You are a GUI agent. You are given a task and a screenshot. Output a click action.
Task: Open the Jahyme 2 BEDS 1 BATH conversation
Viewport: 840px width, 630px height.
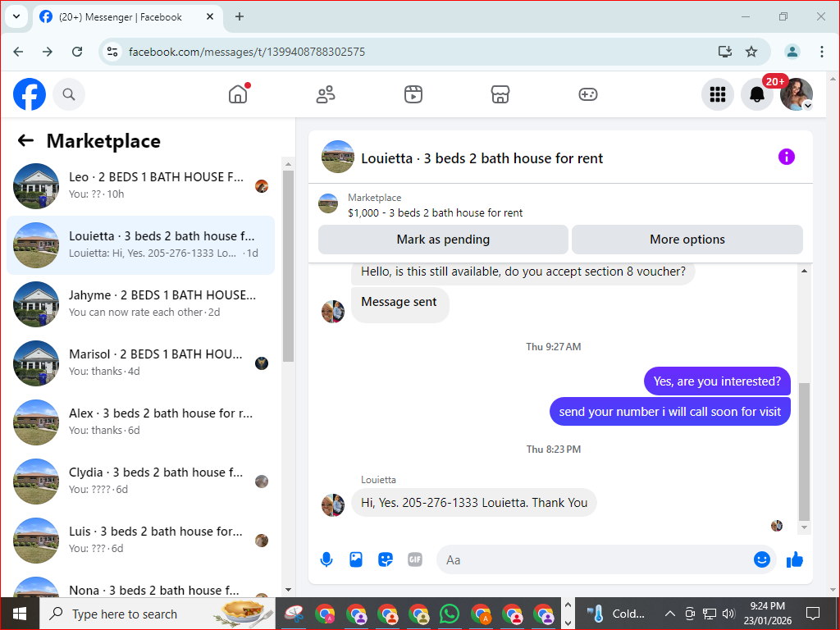141,304
